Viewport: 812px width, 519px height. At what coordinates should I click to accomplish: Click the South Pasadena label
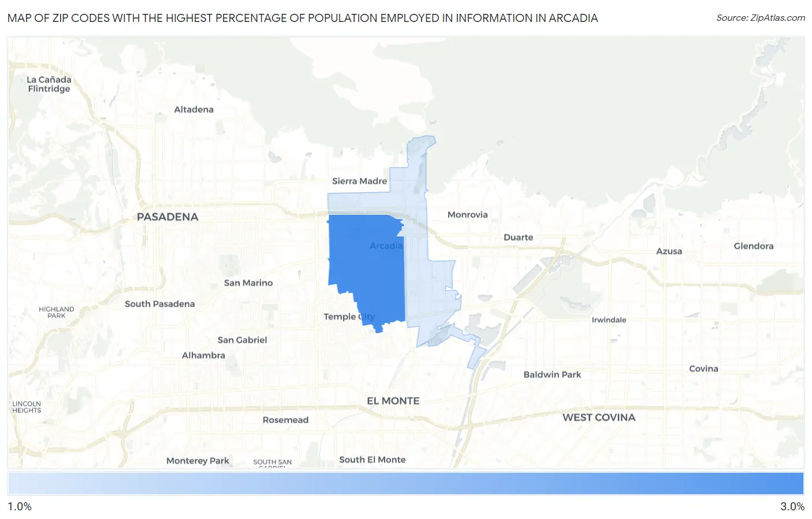click(x=160, y=304)
